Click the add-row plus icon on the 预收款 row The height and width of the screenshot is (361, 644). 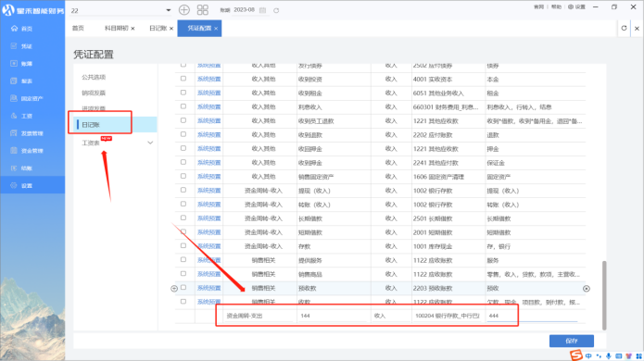coord(174,289)
